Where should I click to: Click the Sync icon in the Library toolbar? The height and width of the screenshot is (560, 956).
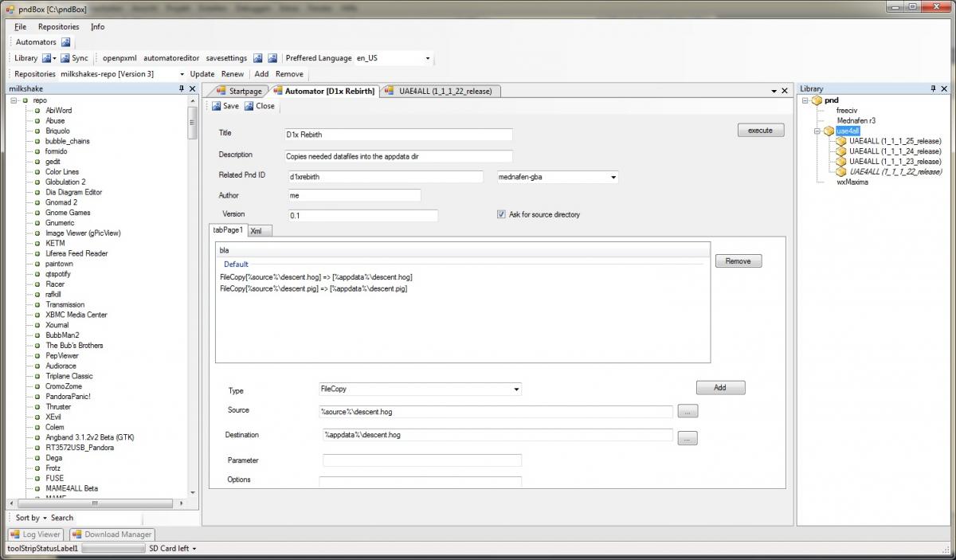click(x=65, y=58)
